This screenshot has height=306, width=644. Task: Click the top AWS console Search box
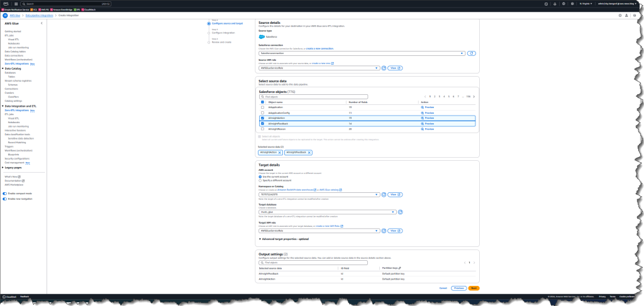click(x=65, y=4)
